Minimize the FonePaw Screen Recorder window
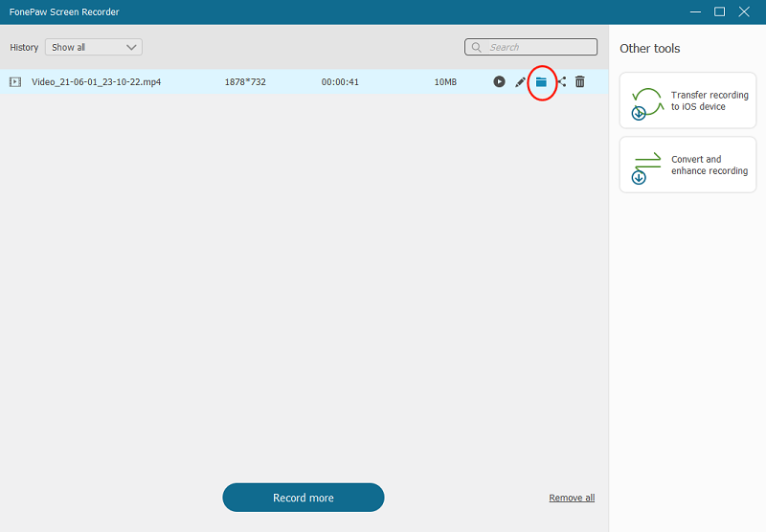This screenshot has width=766, height=532. point(696,11)
